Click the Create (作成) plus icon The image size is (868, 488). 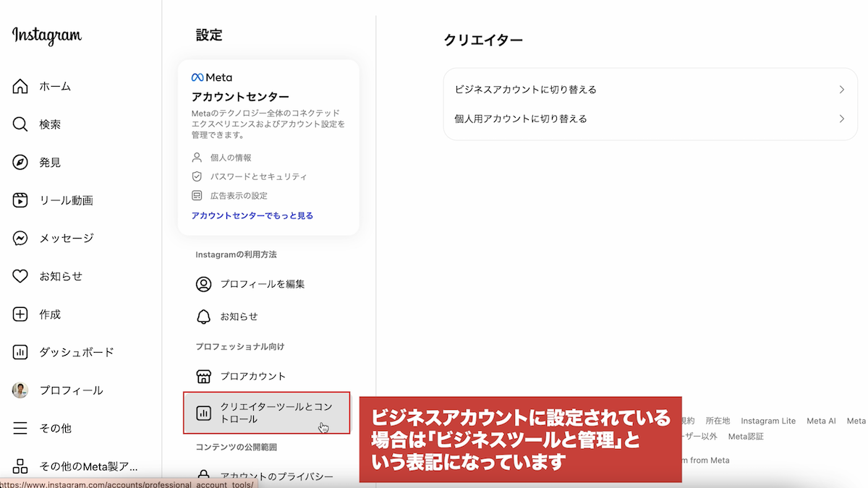20,314
